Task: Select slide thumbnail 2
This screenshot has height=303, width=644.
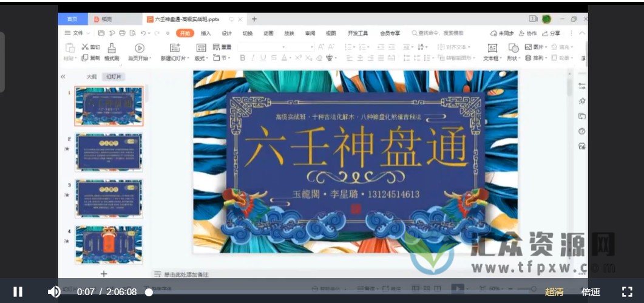Action: [109, 152]
